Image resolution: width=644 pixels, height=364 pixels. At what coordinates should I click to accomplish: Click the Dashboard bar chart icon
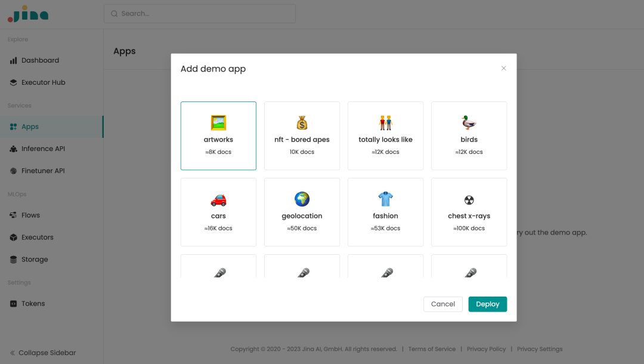click(14, 60)
